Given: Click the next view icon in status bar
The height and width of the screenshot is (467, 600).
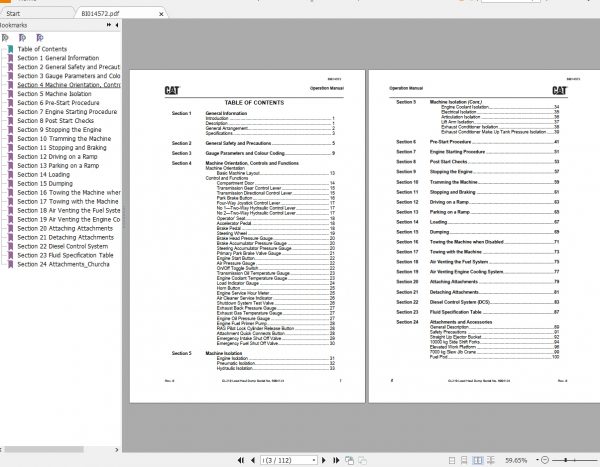Looking at the screenshot, I should point(362,460).
